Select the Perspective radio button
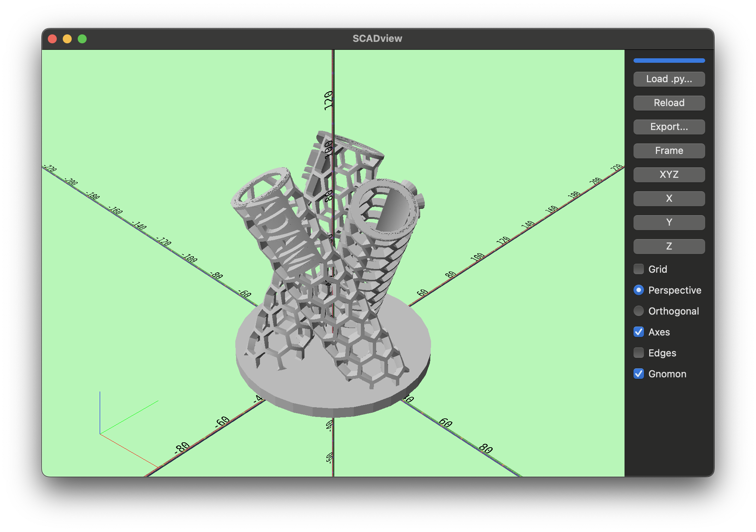 (639, 290)
